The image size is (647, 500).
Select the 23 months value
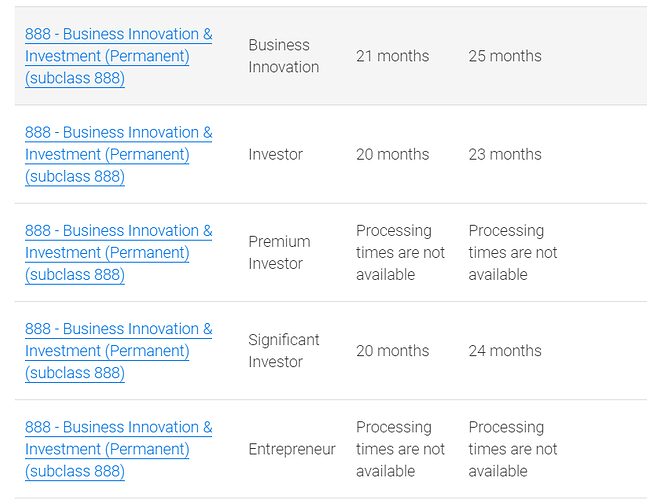pos(505,154)
